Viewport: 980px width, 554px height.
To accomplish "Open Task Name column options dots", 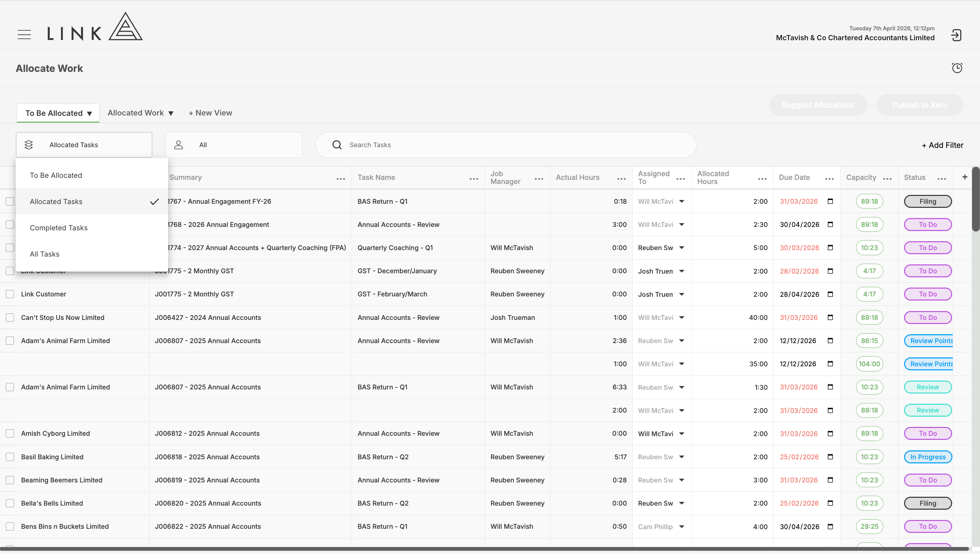I will tap(474, 179).
